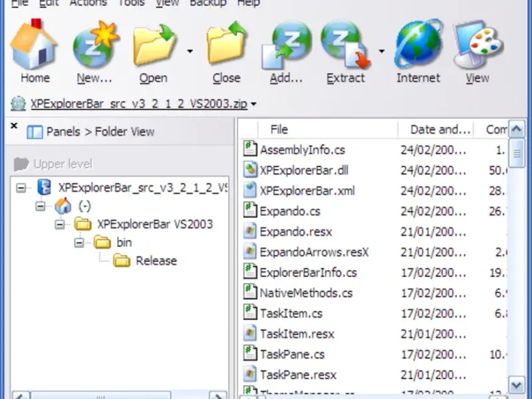Viewport: 532px width, 399px height.
Task: Open dropdown arrow next to Extract
Action: (382, 51)
